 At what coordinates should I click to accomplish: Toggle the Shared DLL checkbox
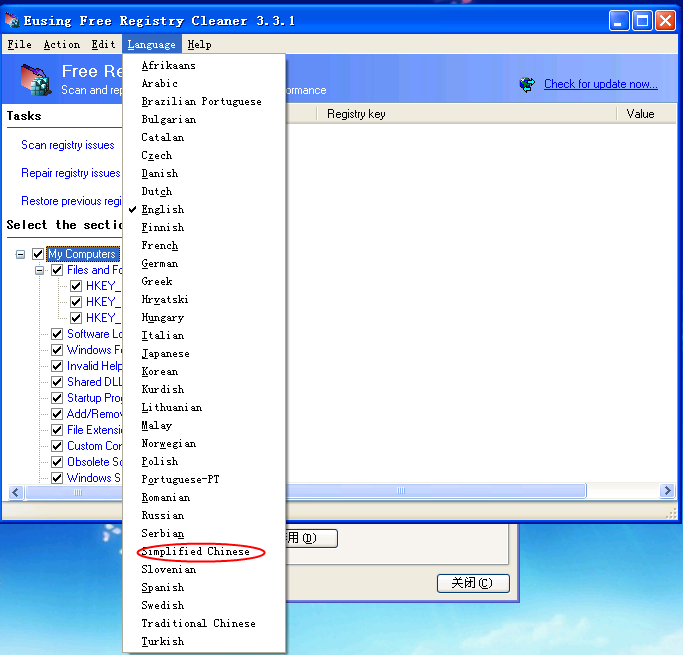pos(57,382)
